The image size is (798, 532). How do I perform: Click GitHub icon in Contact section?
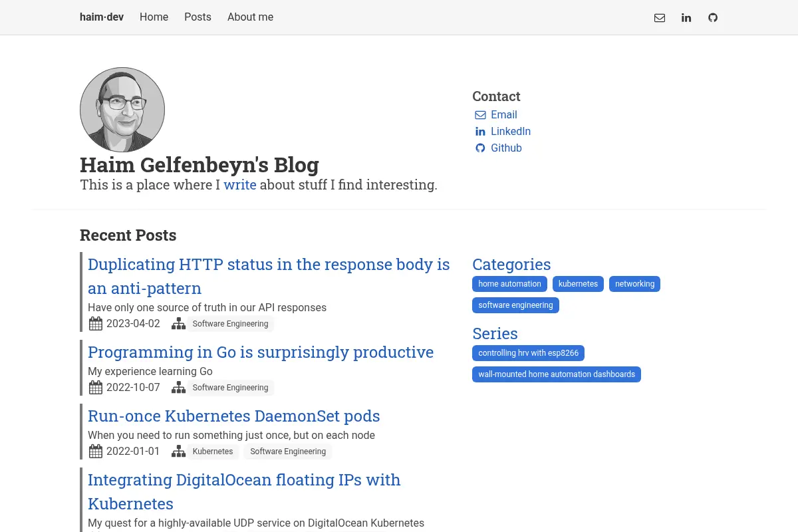pos(480,148)
